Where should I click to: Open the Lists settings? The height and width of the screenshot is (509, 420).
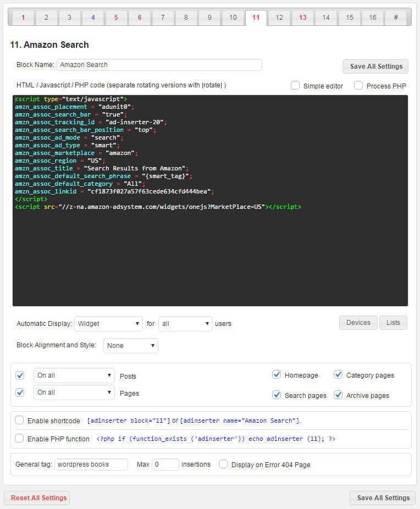(x=393, y=323)
